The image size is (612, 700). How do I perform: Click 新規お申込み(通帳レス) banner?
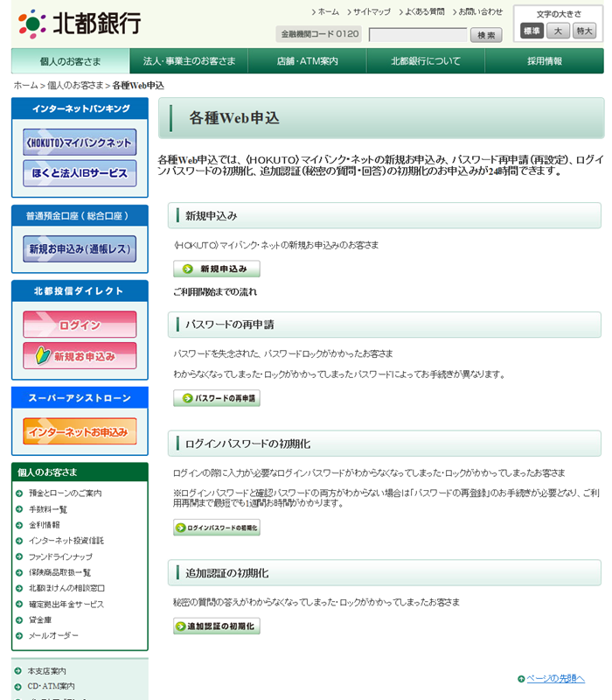80,248
